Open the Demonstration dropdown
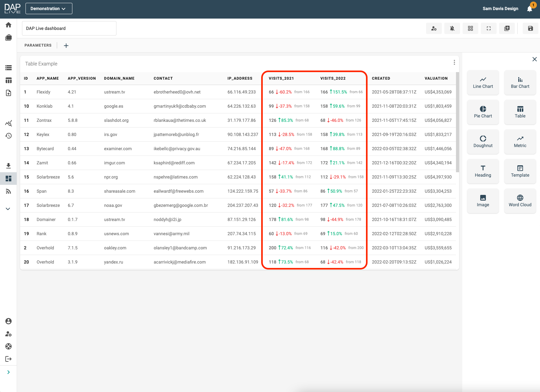 pyautogui.click(x=49, y=9)
